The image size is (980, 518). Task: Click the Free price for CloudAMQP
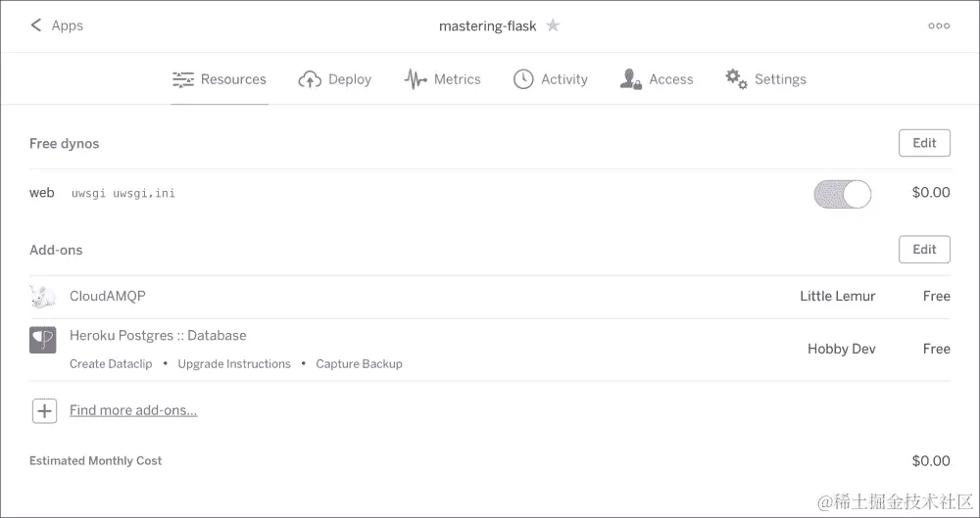click(936, 296)
